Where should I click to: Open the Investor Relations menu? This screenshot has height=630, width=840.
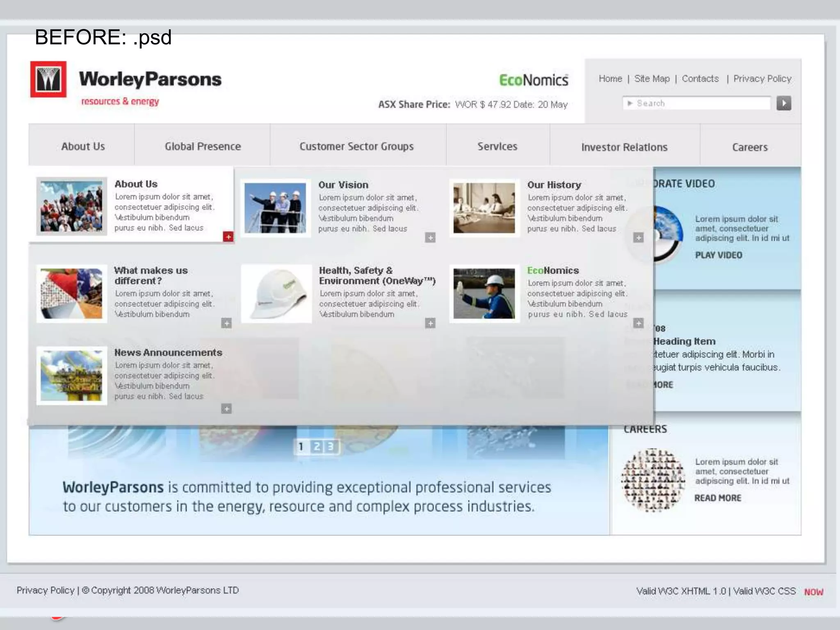(624, 147)
